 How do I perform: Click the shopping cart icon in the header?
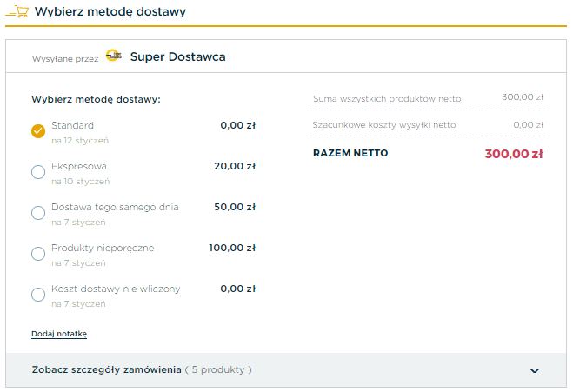point(17,11)
